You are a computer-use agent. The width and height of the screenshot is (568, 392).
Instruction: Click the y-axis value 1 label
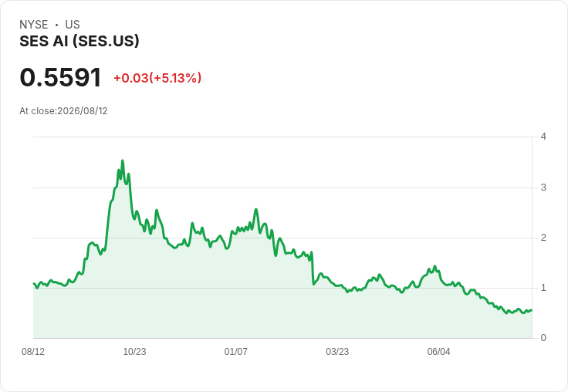pos(543,288)
